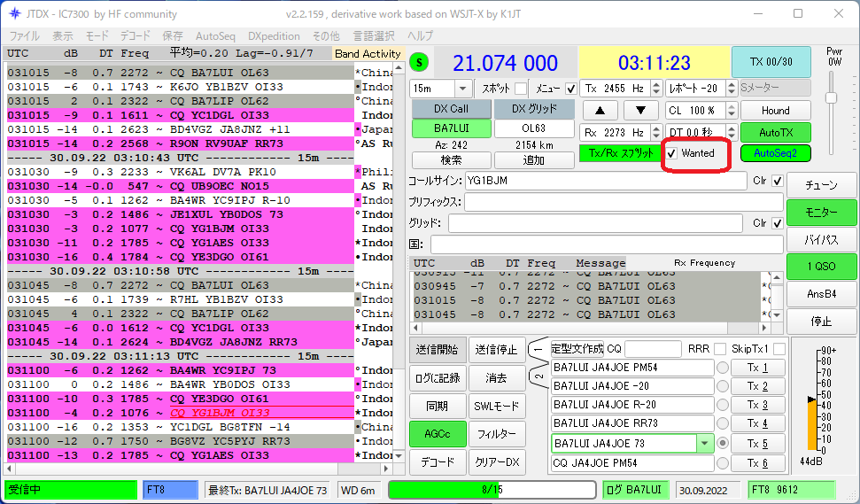Enable the SkipTx1 checkbox

pyautogui.click(x=779, y=349)
